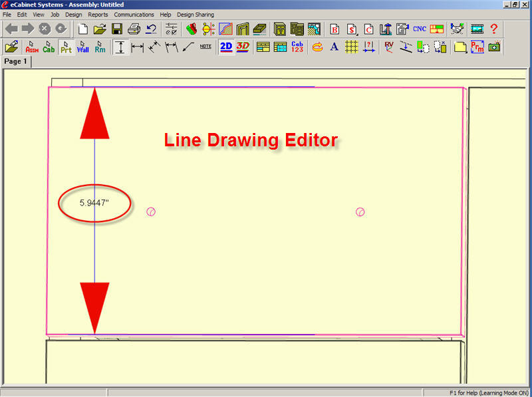The width and height of the screenshot is (532, 397).
Task: Switch to 2D view
Action: point(226,47)
